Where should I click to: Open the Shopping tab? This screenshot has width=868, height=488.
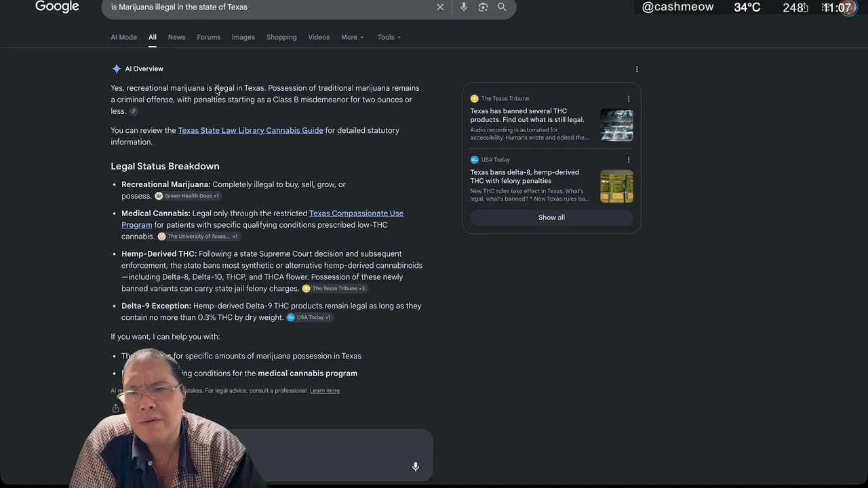(x=281, y=37)
